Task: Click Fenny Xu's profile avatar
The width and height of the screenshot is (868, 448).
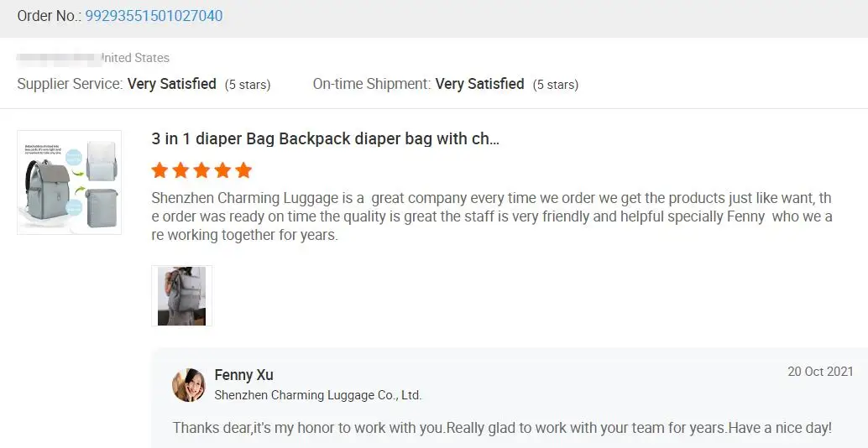Action: click(x=189, y=385)
